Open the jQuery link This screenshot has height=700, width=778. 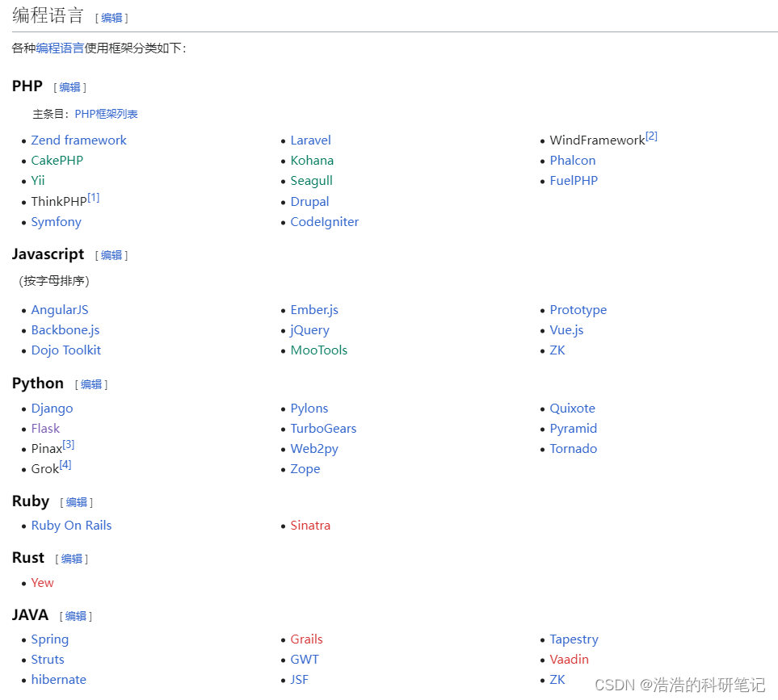(309, 330)
